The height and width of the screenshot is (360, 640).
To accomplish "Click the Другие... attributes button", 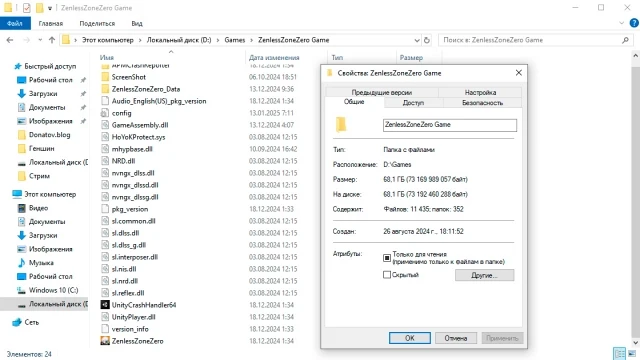I will click(x=484, y=275).
